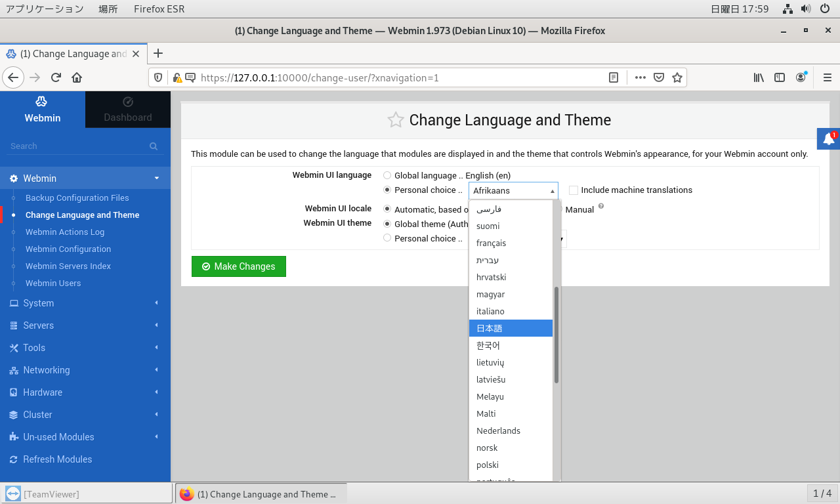Click Refresh Modules link
Screen dimensions: 840x504
(57, 459)
